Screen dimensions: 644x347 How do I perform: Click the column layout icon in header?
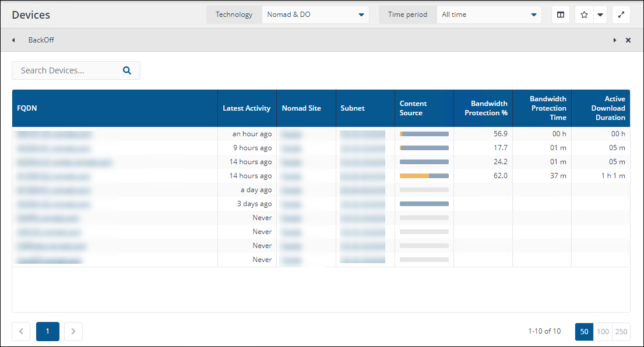[x=561, y=15]
